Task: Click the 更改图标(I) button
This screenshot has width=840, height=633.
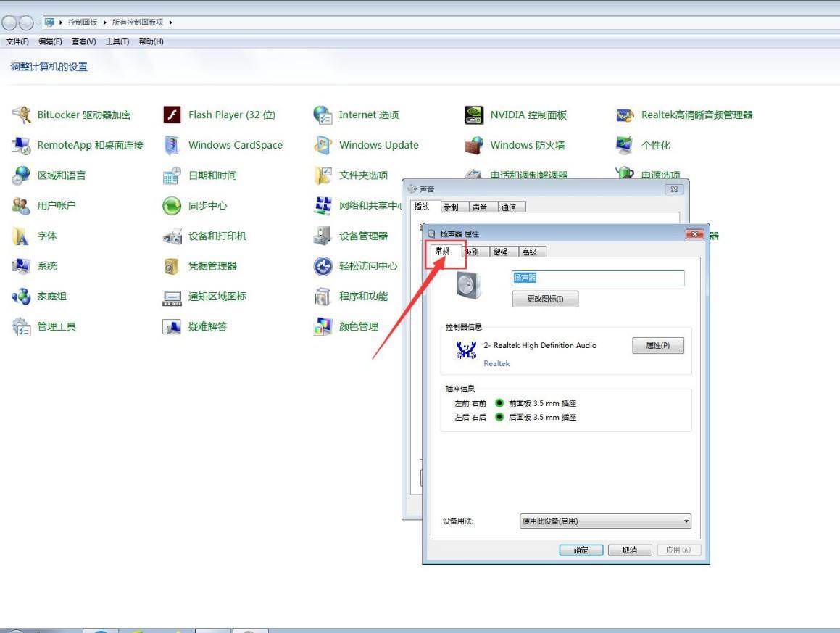Action: point(545,299)
